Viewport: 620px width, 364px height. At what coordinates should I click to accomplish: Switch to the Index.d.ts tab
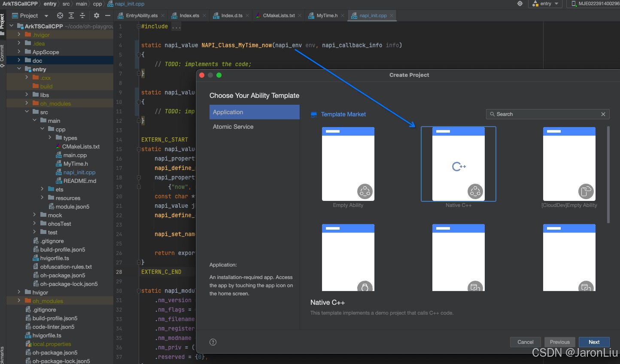click(x=231, y=15)
